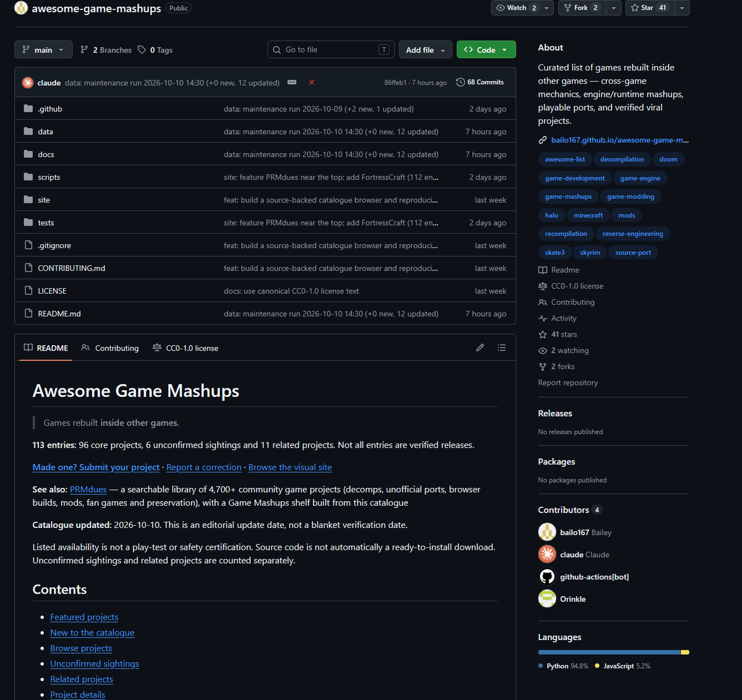Jump to Unconfirmed sightings section

[x=95, y=664]
